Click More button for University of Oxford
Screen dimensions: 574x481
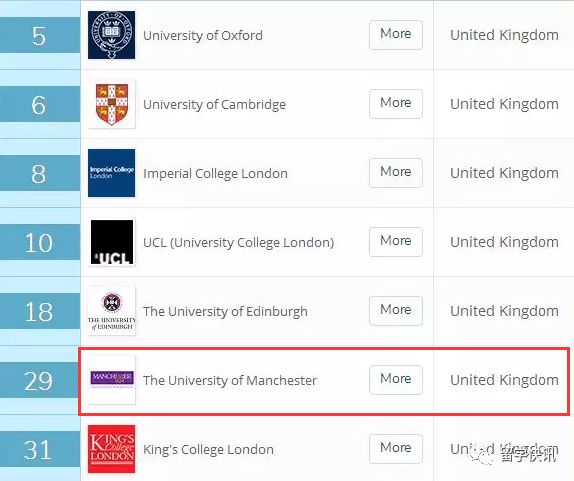[396, 35]
